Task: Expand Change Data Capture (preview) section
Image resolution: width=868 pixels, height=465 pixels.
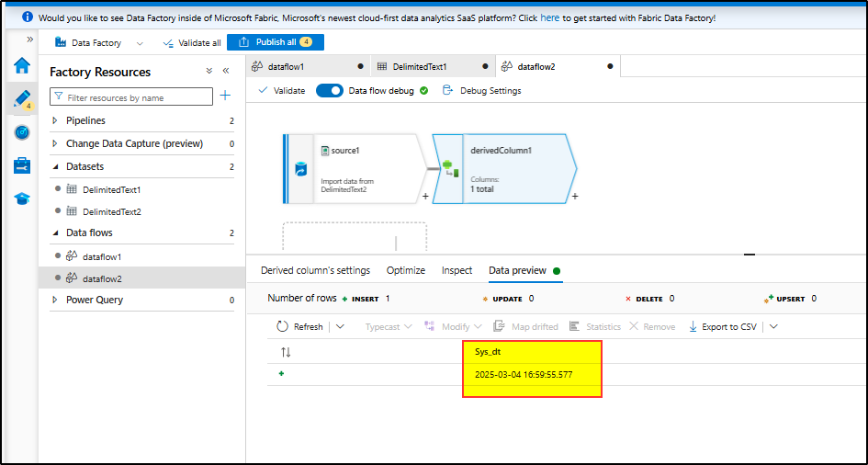Action: (x=54, y=143)
